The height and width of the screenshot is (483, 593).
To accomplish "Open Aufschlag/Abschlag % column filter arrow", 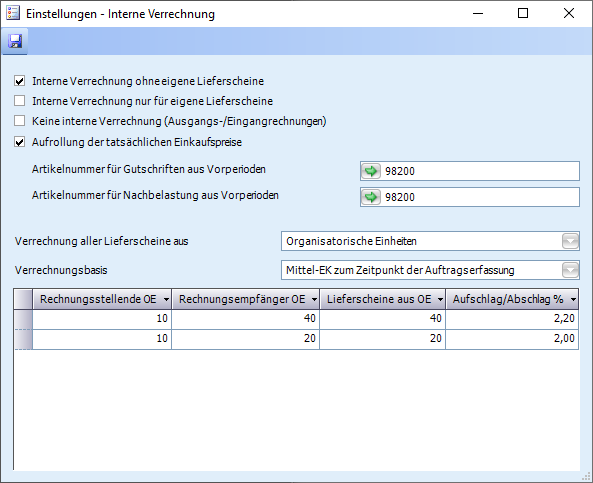I will pos(573,300).
